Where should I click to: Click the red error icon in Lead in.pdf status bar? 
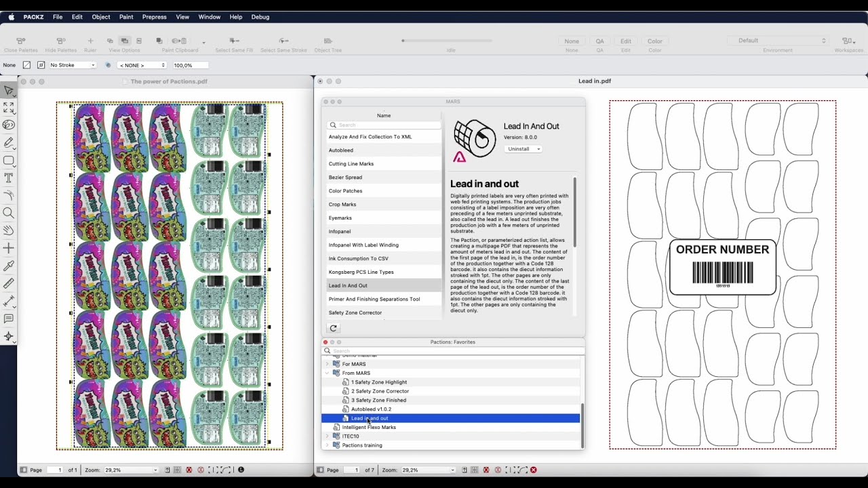[534, 470]
